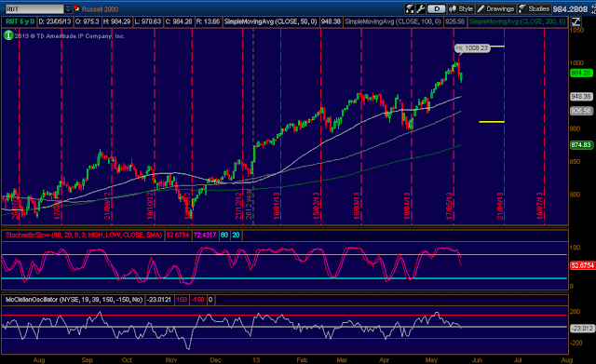Image resolution: width=596 pixels, height=364 pixels.
Task: Click the StochasticSlow study title
Action: 83,236
